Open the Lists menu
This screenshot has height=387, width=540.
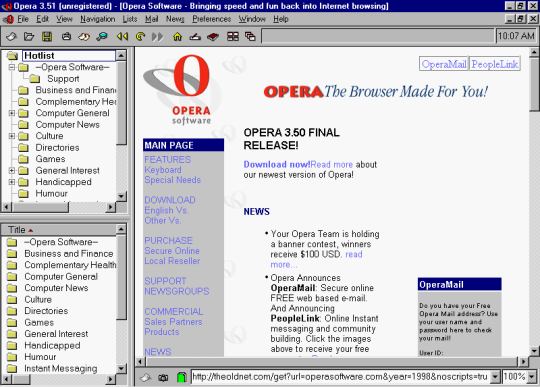tap(130, 19)
